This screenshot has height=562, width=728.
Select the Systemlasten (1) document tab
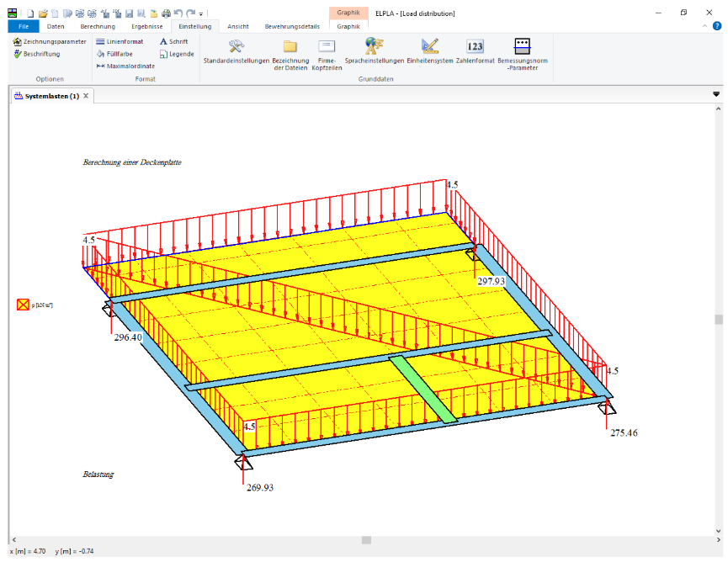click(52, 96)
